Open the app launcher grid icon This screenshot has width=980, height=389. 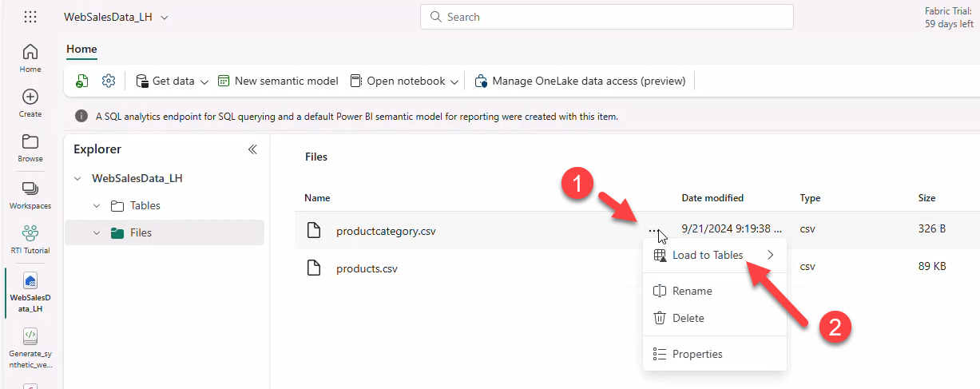(x=30, y=17)
